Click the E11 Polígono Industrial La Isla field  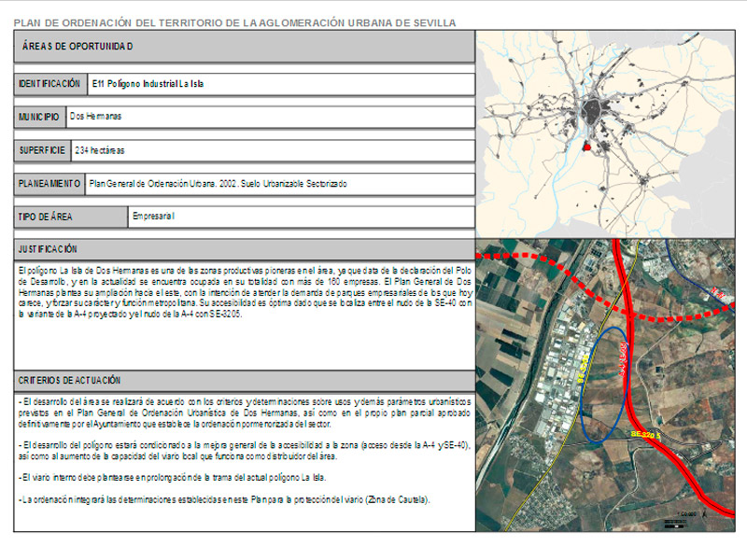point(148,83)
